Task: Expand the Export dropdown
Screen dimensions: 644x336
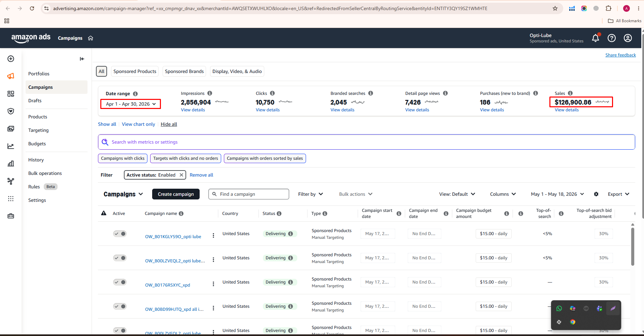Action: 618,194
